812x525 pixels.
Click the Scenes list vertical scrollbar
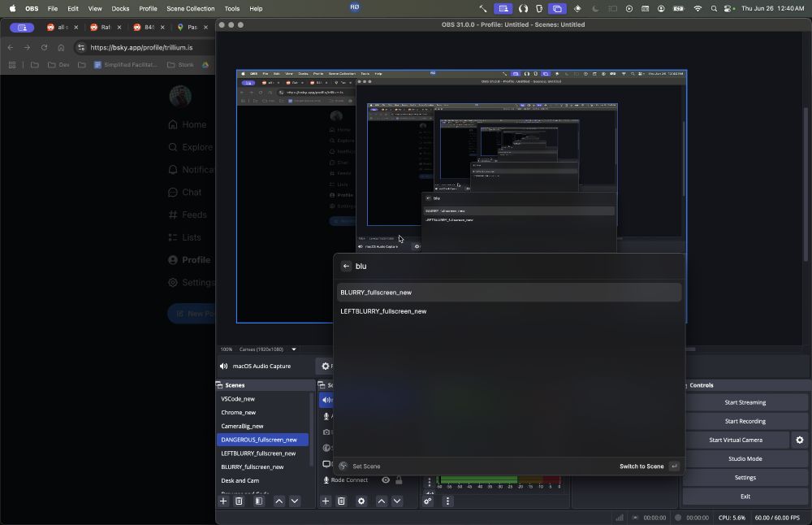[x=311, y=429]
